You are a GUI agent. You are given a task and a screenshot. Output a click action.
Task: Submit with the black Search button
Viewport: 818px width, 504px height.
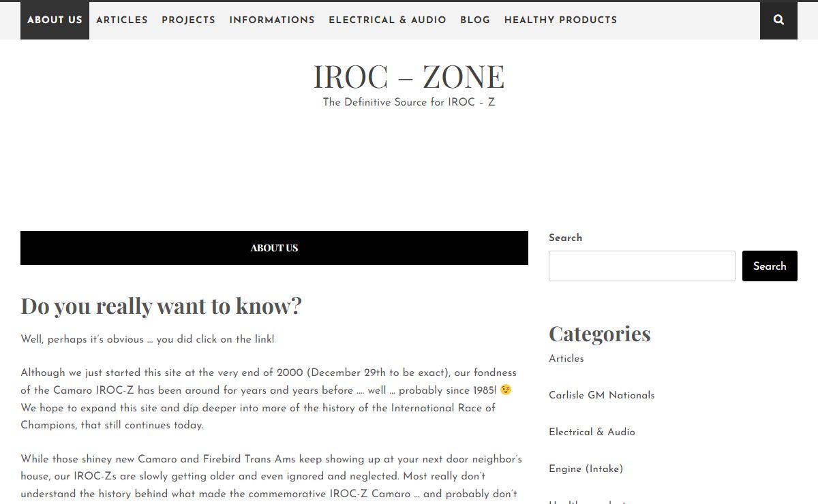[770, 266]
